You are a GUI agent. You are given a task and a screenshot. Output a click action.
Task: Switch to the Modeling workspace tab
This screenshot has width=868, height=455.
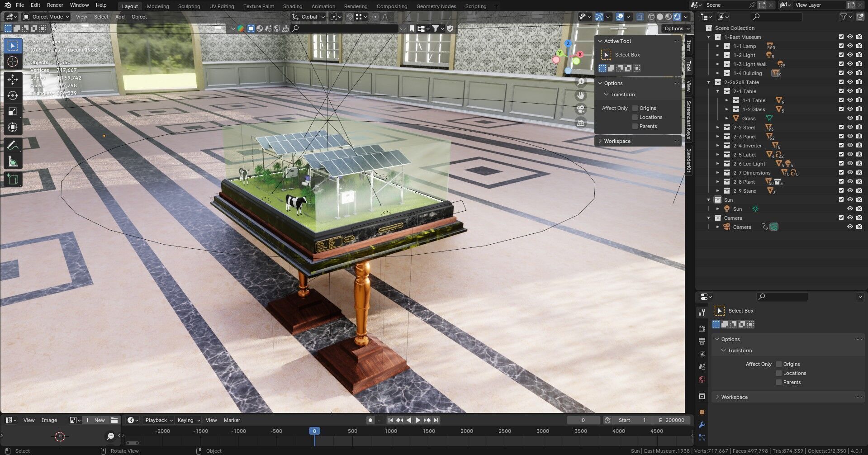pyautogui.click(x=158, y=6)
